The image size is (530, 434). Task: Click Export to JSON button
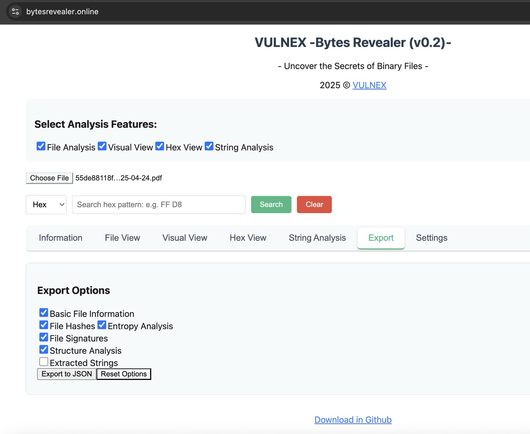pos(67,374)
